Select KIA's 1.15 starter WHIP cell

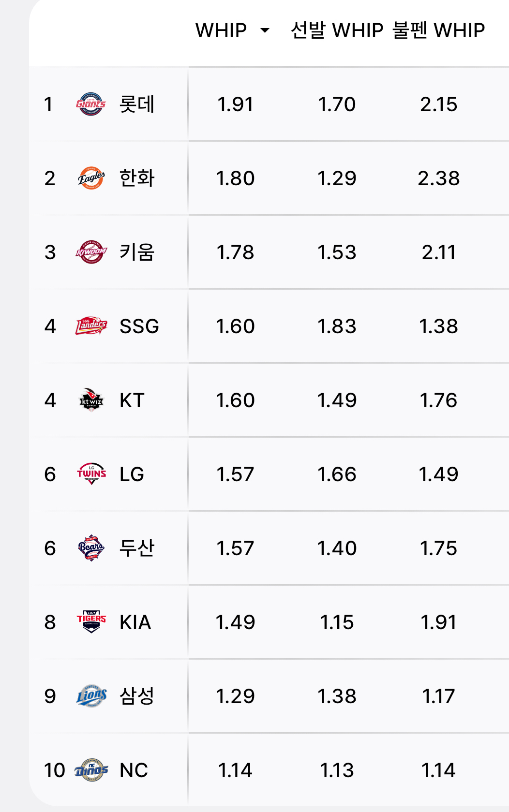click(337, 622)
